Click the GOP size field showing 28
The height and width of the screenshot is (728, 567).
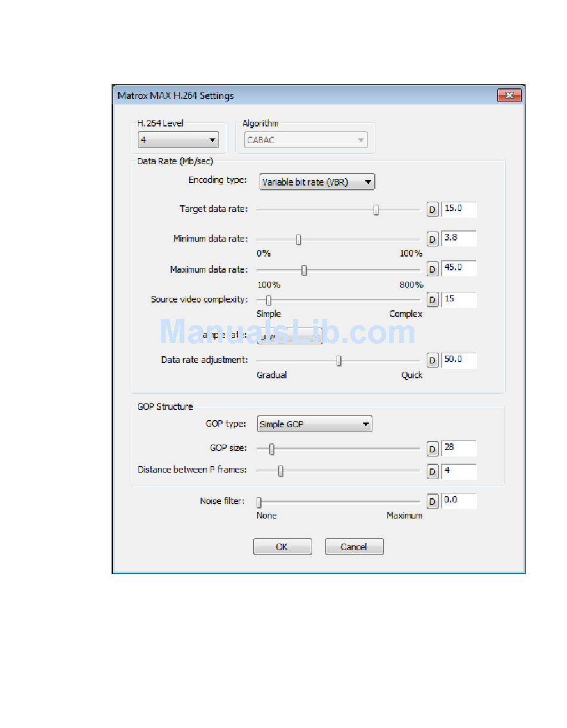pos(459,448)
